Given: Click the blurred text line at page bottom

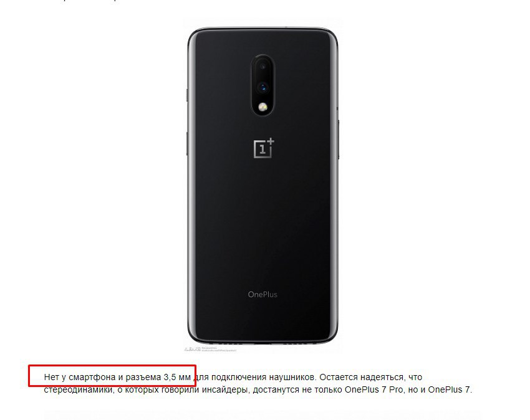Looking at the screenshot, I should point(262,415).
